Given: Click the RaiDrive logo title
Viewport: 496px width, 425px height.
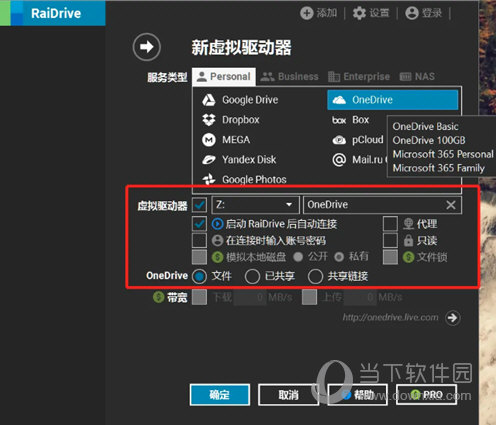Looking at the screenshot, I should pos(56,13).
